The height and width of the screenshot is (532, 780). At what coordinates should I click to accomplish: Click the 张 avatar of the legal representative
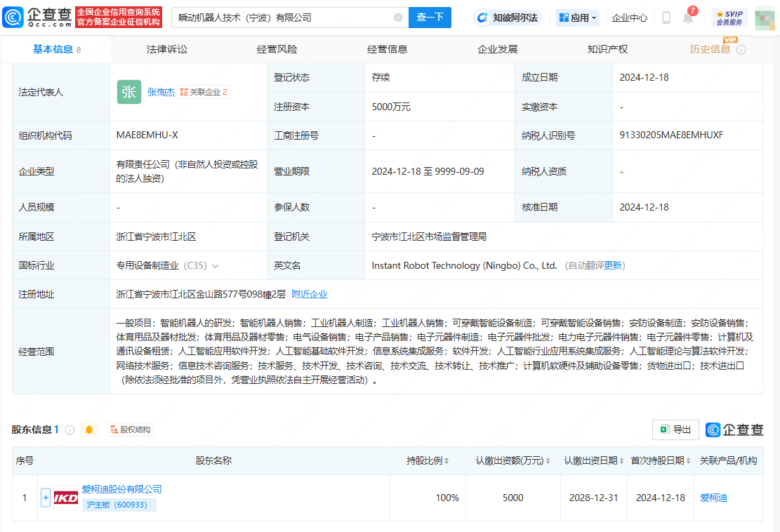tap(129, 92)
